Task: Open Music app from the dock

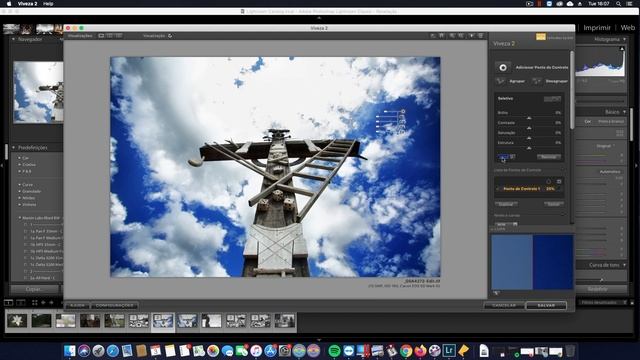Action: (x=256, y=351)
